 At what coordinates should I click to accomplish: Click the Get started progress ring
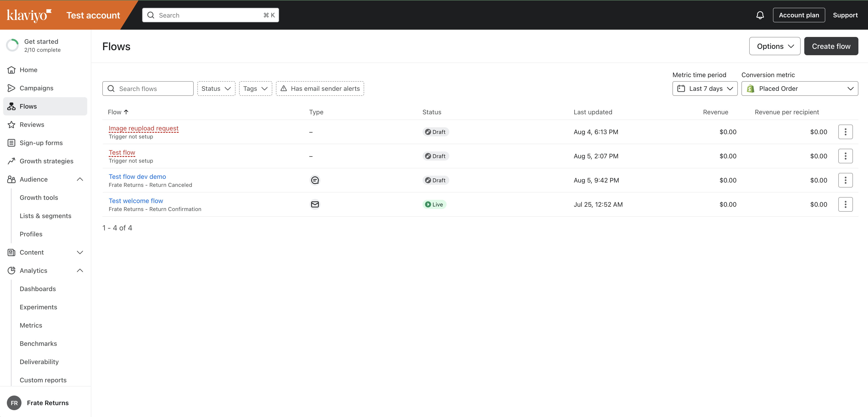tap(13, 45)
